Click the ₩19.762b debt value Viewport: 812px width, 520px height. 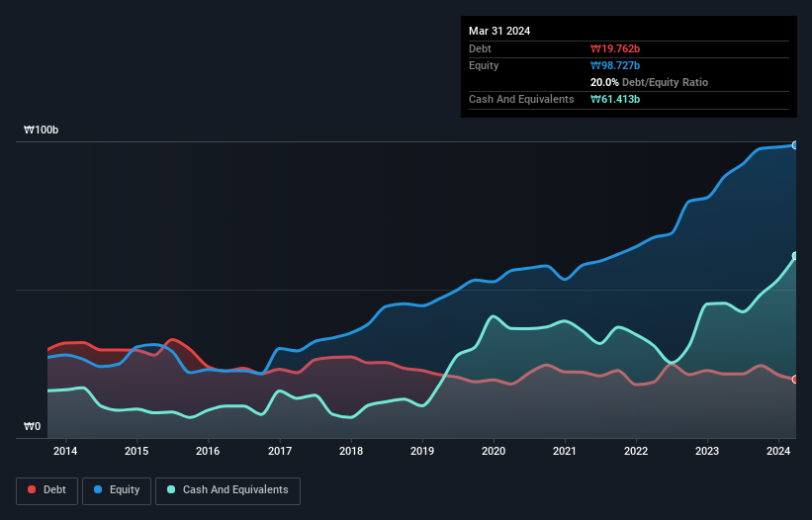(x=615, y=48)
